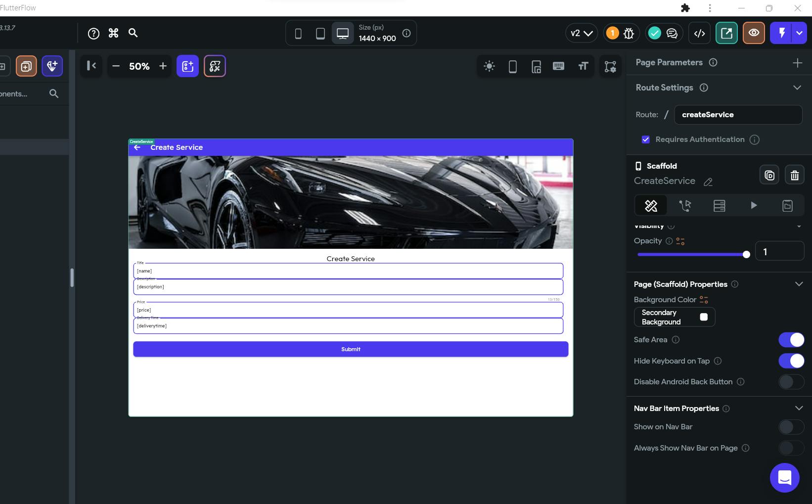Click the Secondary Background color swatch
The height and width of the screenshot is (504, 812).
[704, 317]
